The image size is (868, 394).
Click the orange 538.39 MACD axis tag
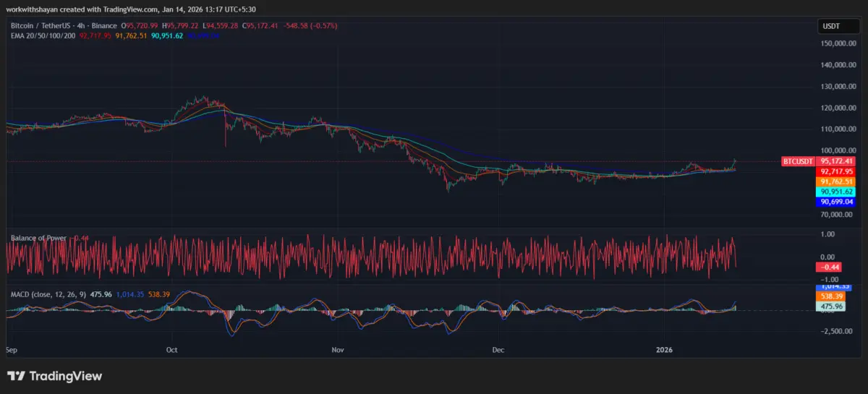point(830,296)
